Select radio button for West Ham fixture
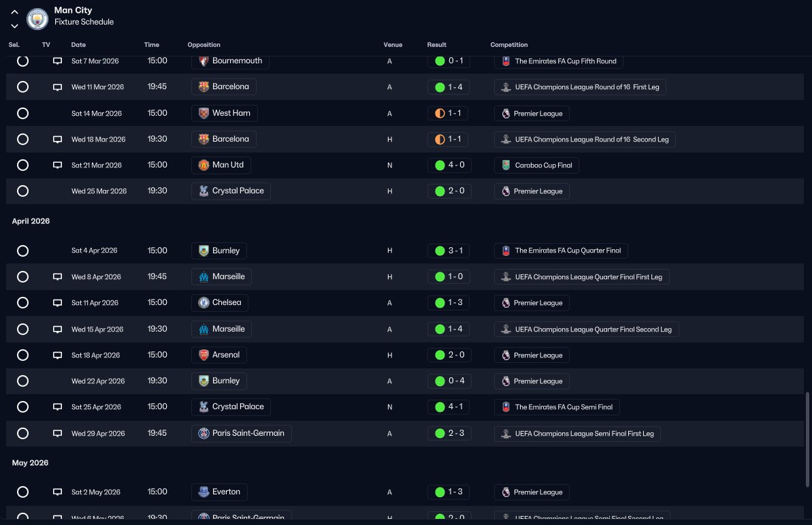812x525 pixels. [x=22, y=113]
